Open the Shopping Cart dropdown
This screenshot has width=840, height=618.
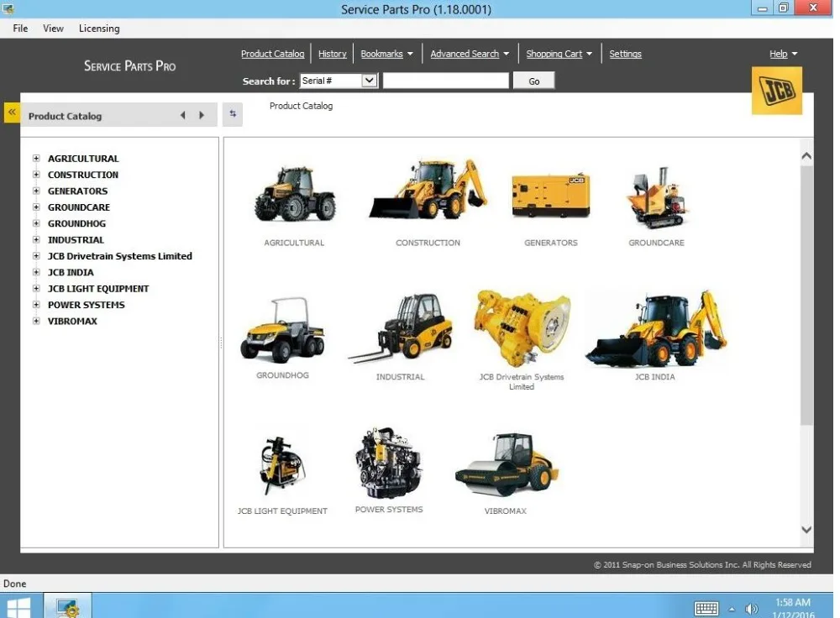[x=559, y=54]
